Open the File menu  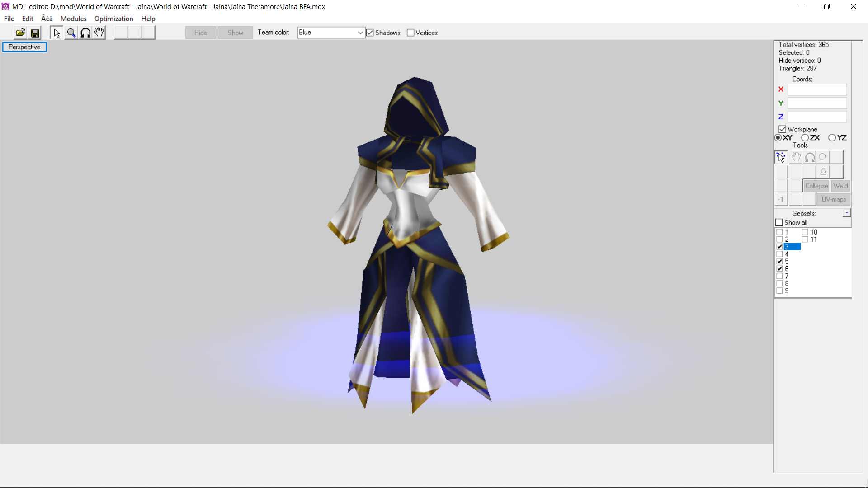tap(9, 19)
